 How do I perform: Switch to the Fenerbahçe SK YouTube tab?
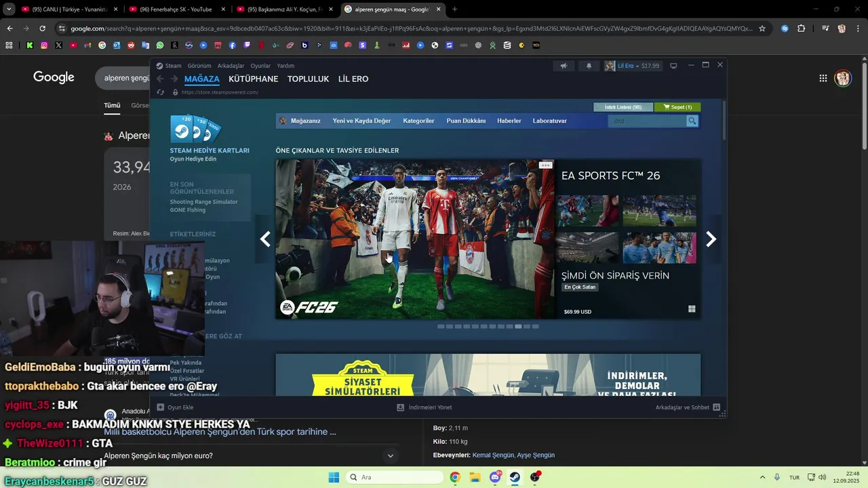(x=175, y=9)
